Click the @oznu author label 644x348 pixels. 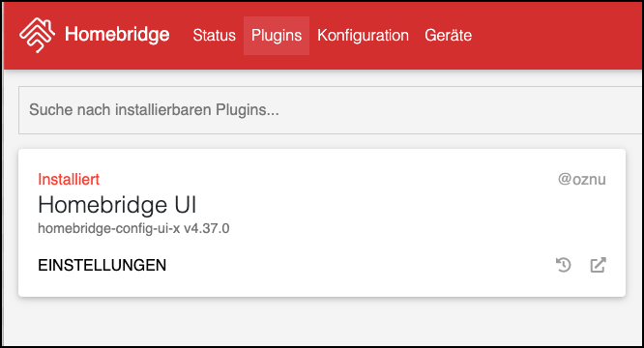point(581,180)
